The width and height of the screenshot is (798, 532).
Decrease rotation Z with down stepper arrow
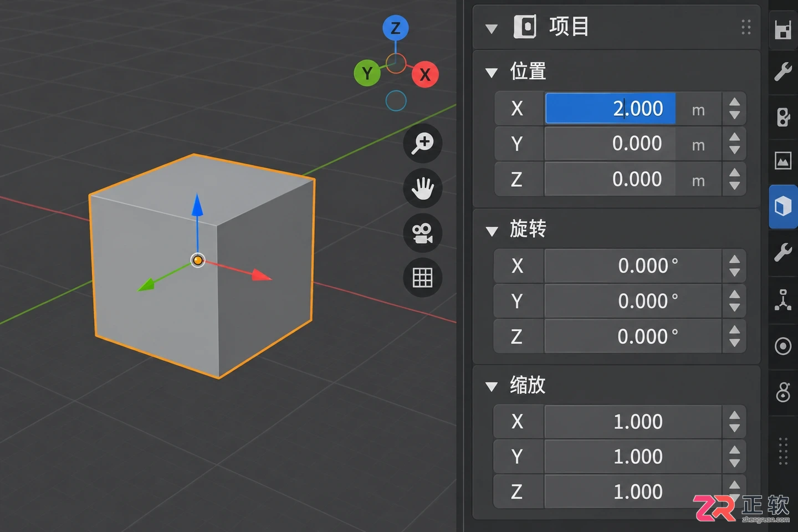(x=734, y=344)
